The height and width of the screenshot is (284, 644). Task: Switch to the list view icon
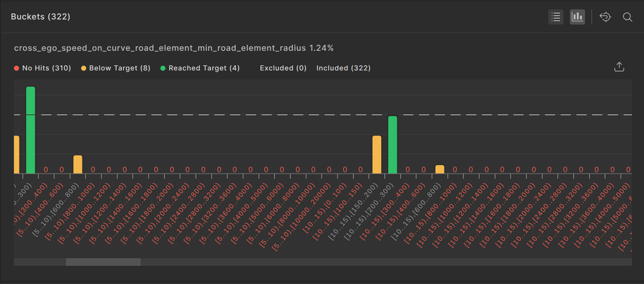555,17
